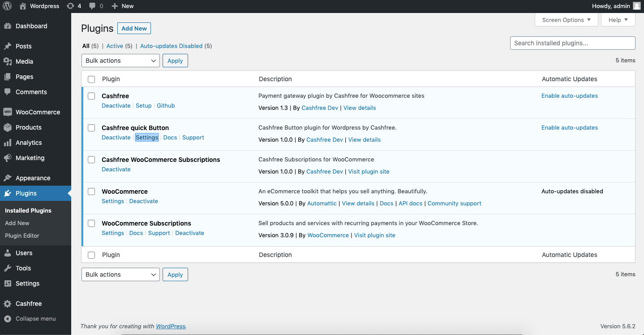644x335 pixels.
Task: Check the Cashfree quick Button checkbox
Action: pos(91,128)
